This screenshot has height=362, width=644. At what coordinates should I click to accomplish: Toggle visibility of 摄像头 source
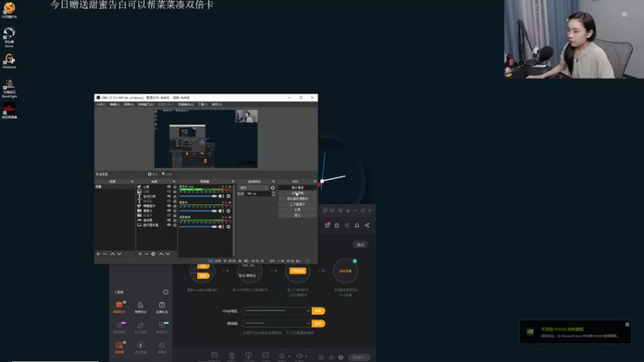[168, 211]
